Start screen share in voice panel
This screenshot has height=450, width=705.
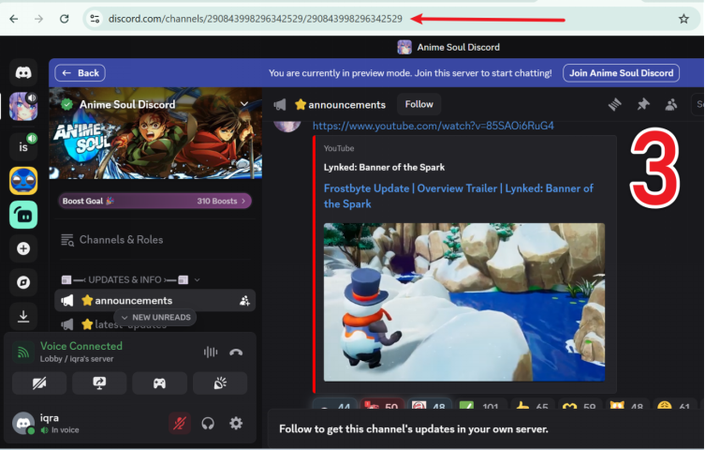tap(99, 383)
